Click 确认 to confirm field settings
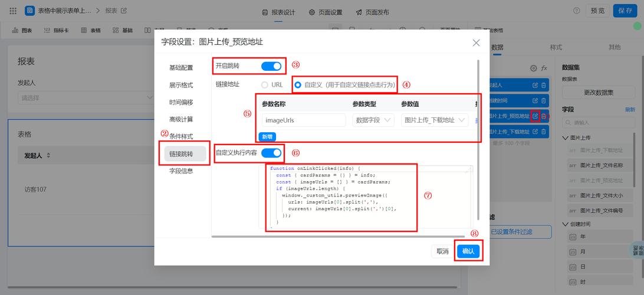The width and height of the screenshot is (644, 295). [468, 251]
